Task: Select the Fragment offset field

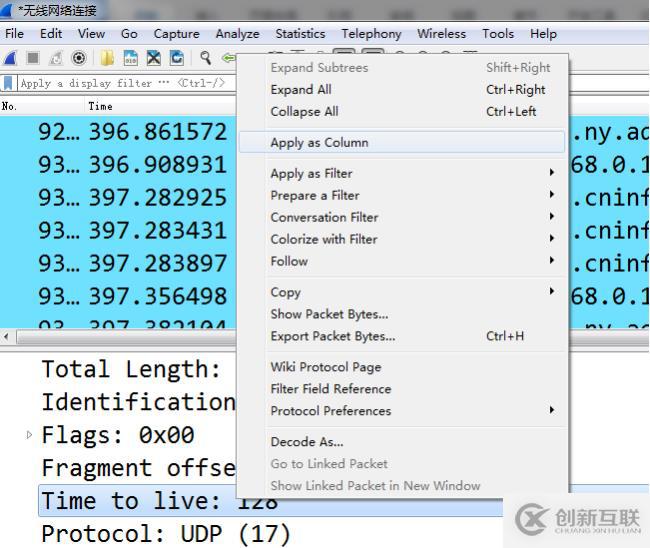Action: click(x=138, y=468)
